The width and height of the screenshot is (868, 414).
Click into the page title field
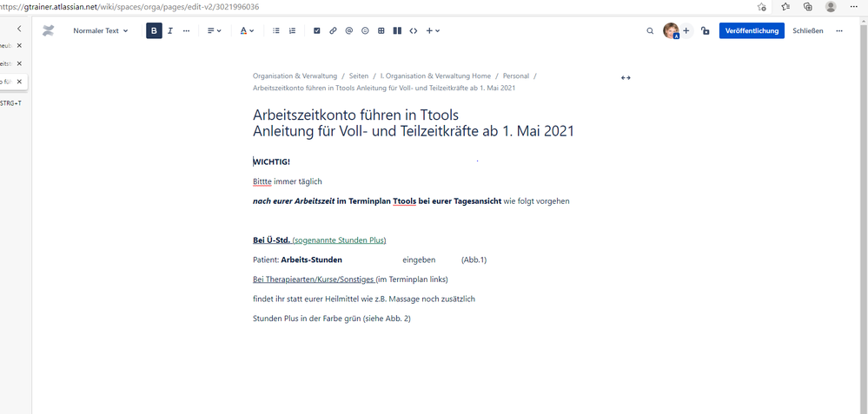pos(414,123)
